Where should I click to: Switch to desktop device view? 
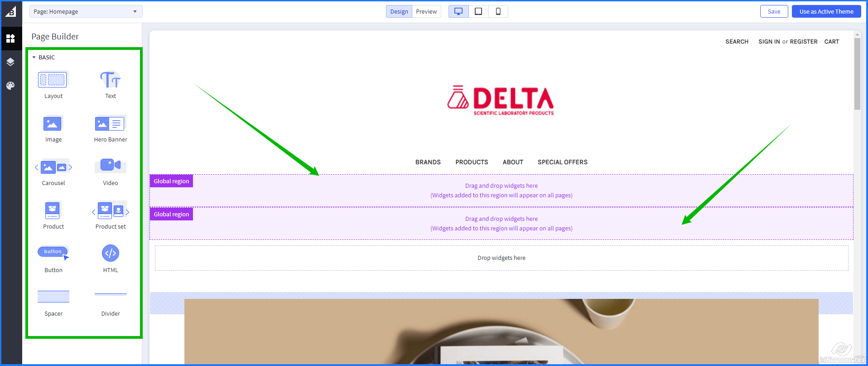[x=458, y=11]
